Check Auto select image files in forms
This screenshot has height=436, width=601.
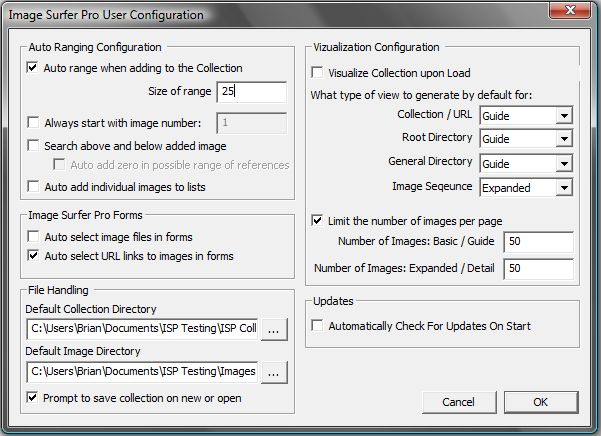point(33,236)
